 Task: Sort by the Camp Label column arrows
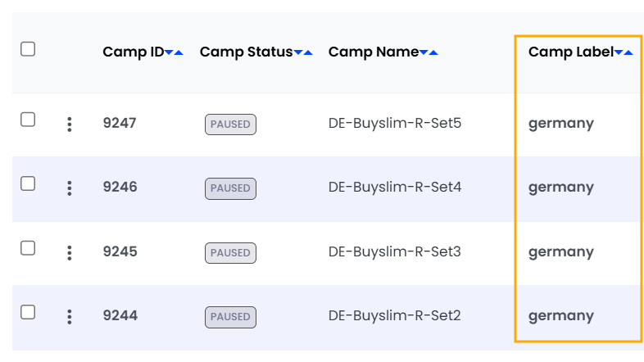(624, 52)
